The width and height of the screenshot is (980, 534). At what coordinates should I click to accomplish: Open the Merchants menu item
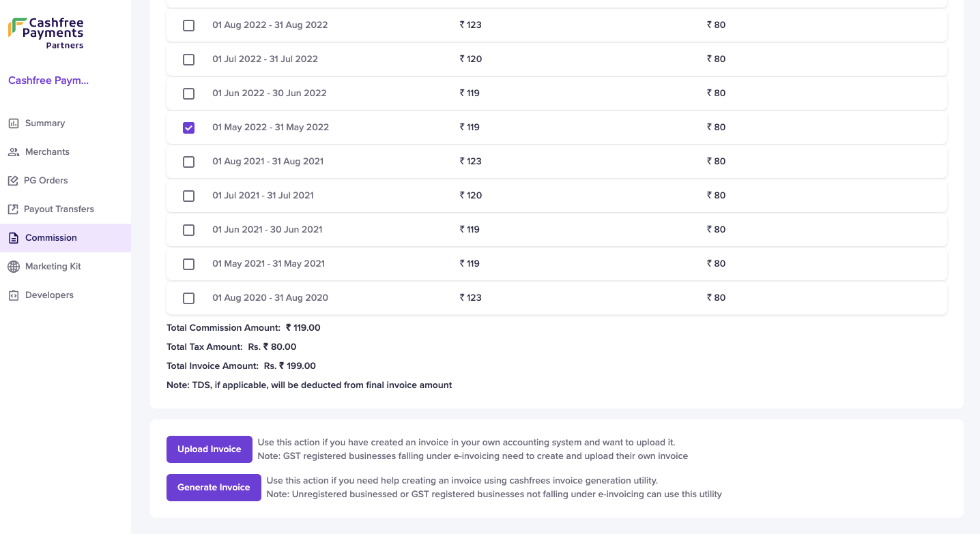coord(66,152)
